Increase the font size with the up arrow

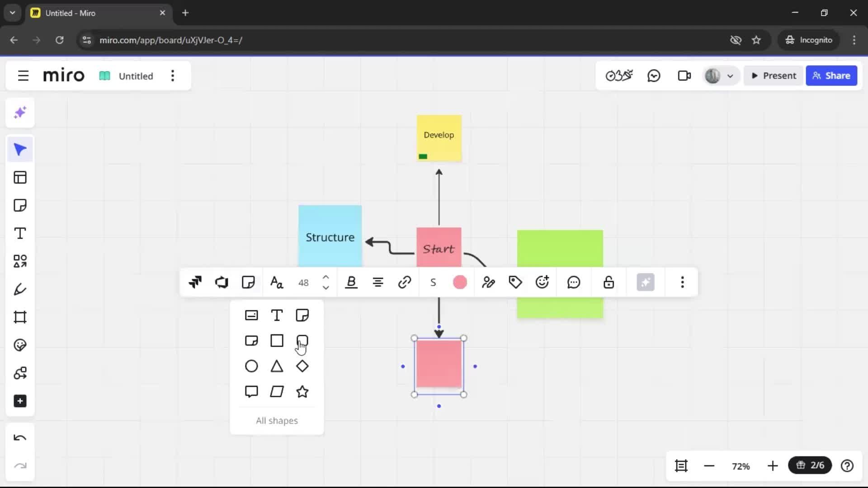(325, 277)
